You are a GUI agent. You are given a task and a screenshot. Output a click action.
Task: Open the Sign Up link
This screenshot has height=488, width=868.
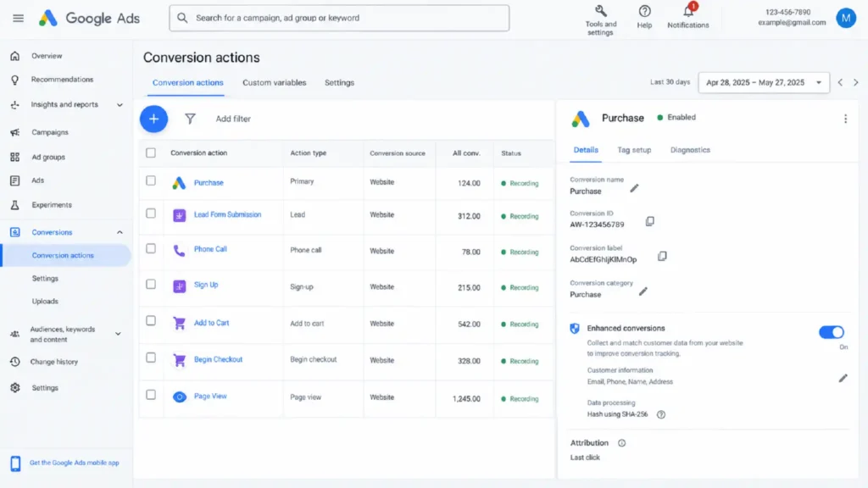[x=206, y=285]
